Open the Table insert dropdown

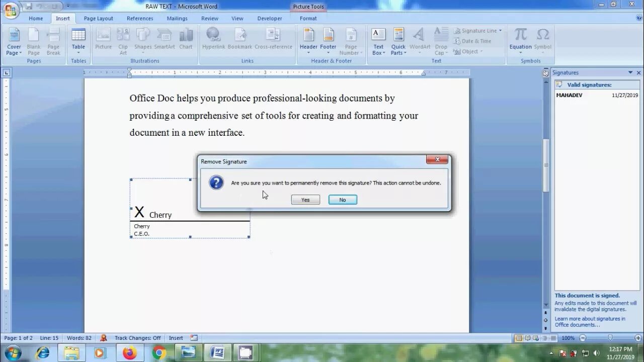(x=78, y=42)
